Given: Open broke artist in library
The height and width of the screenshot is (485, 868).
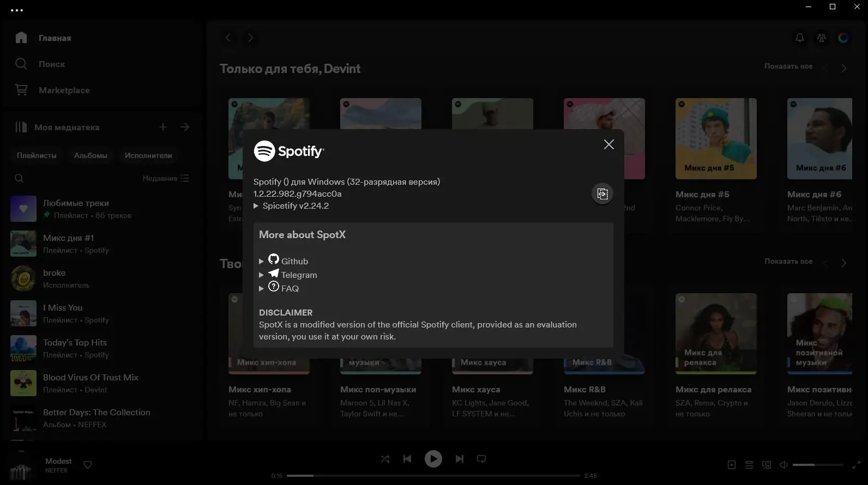Looking at the screenshot, I should pos(104,278).
